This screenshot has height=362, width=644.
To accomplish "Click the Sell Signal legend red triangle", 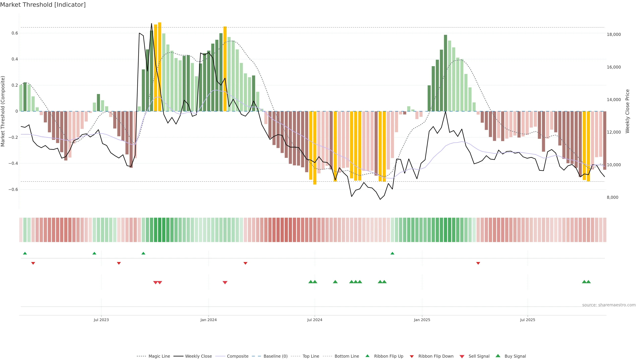I will coord(462,356).
